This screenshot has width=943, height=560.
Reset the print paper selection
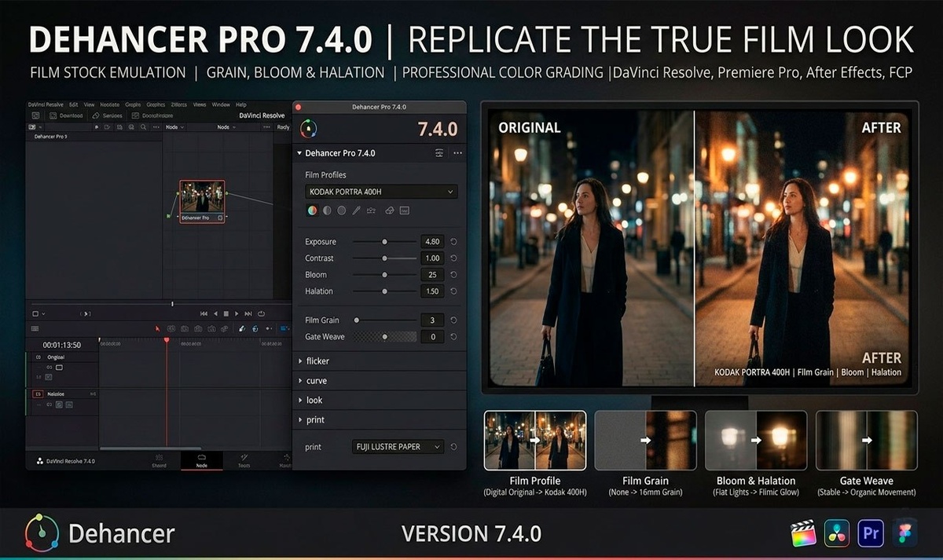[453, 447]
